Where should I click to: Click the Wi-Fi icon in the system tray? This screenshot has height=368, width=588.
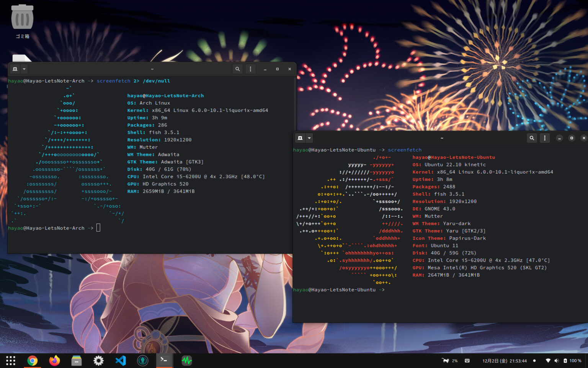pyautogui.click(x=548, y=361)
